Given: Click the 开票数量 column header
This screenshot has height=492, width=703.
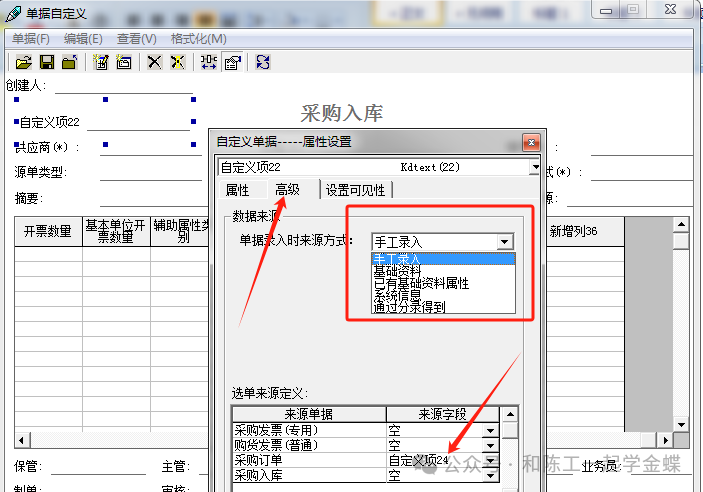Looking at the screenshot, I should coord(48,231).
